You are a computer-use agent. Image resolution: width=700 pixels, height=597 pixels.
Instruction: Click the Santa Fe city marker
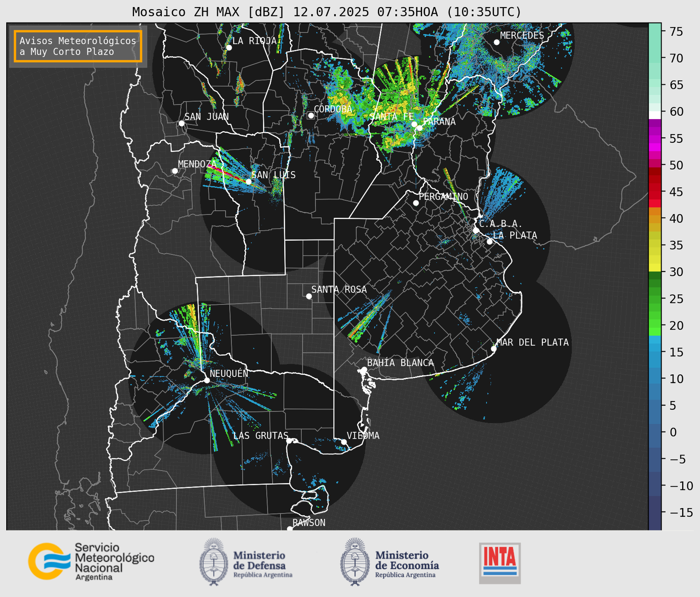(414, 124)
